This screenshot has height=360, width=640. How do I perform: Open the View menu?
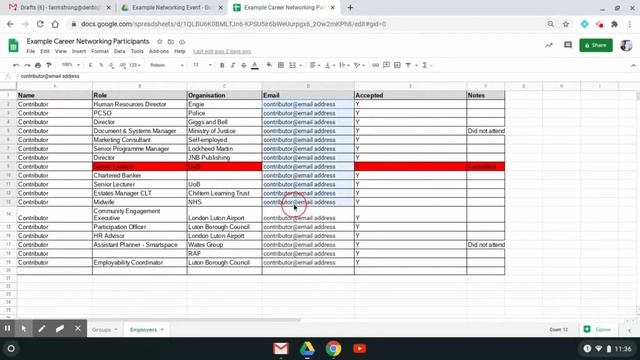point(61,51)
